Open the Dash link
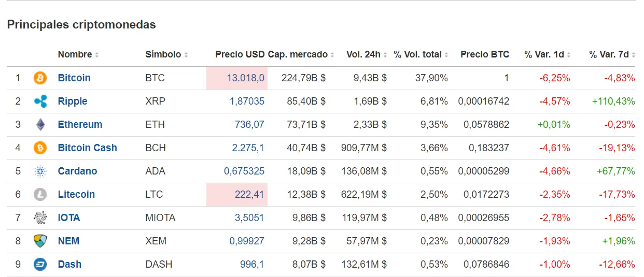Screen dimensions: 644x277 point(69,265)
